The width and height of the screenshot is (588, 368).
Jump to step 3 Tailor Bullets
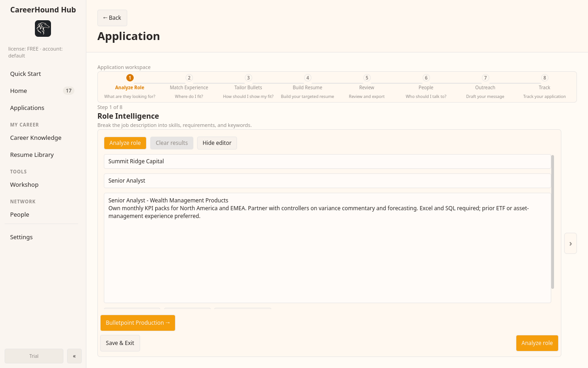pos(248,87)
